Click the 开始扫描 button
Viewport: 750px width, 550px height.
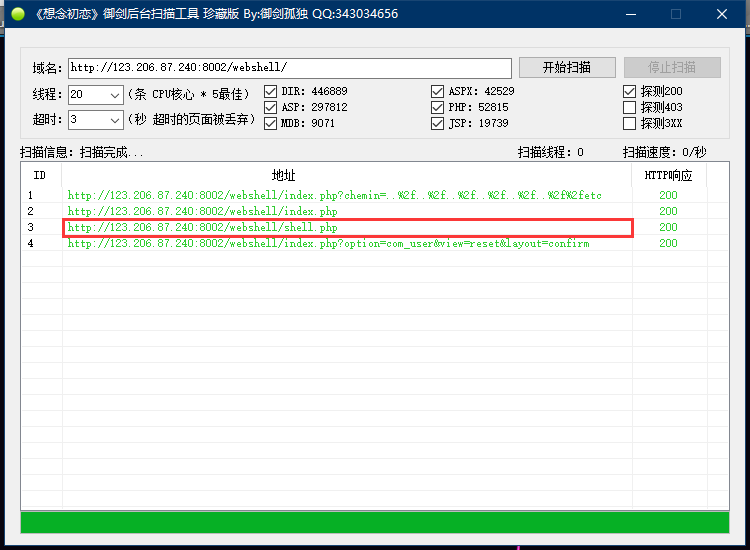(x=567, y=67)
